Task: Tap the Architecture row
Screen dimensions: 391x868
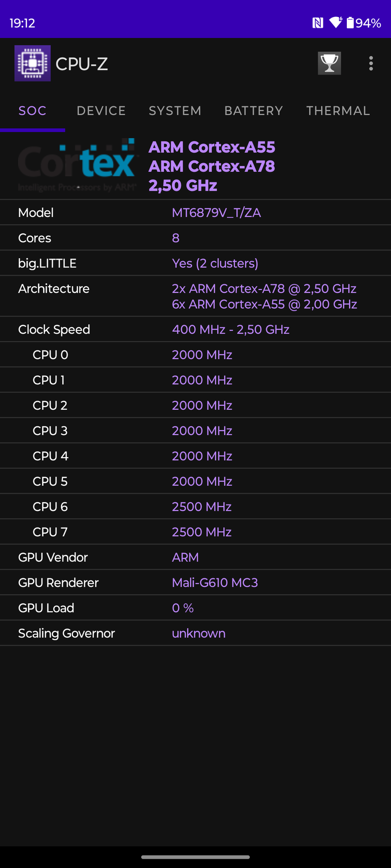Action: (x=195, y=296)
